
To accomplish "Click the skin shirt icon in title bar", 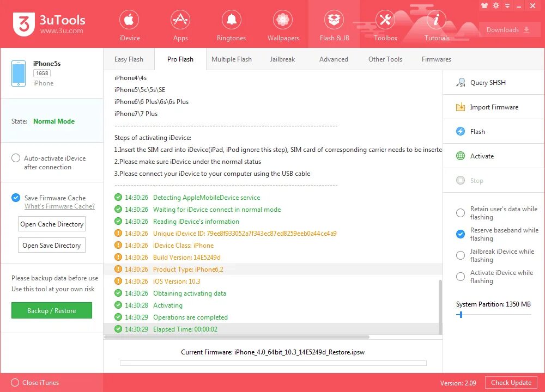I will coord(485,5).
